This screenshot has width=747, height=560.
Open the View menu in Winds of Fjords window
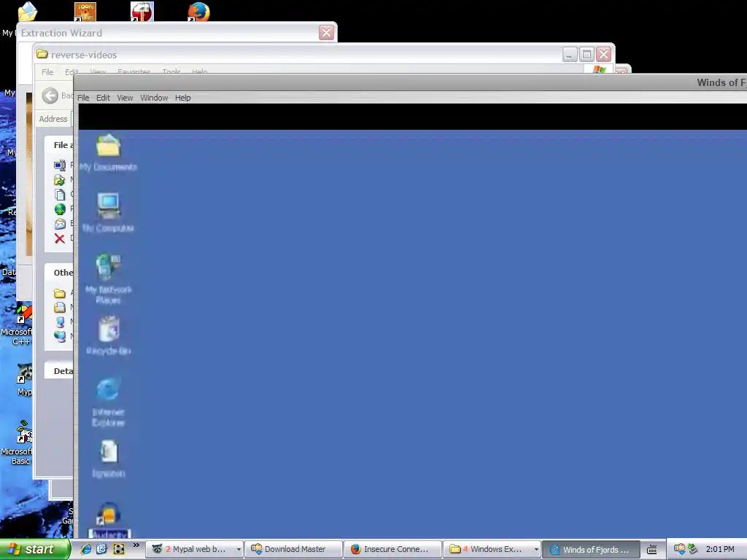[125, 98]
